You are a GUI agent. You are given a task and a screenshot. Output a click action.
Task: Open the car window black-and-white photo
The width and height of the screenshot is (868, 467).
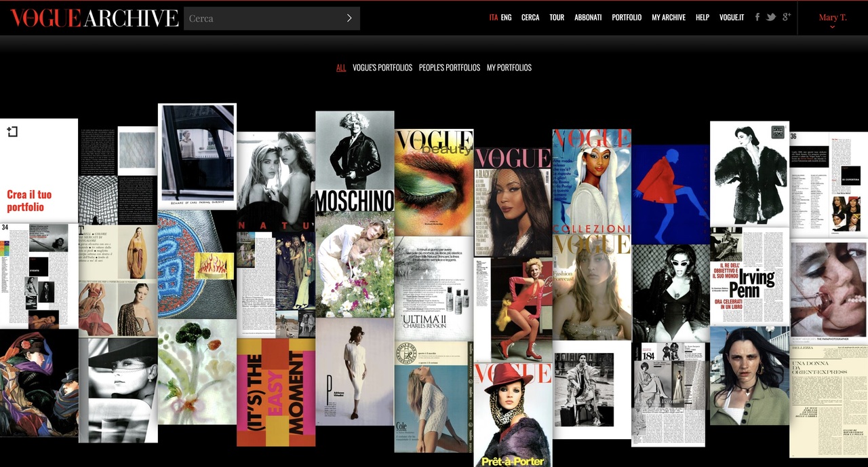(197, 156)
